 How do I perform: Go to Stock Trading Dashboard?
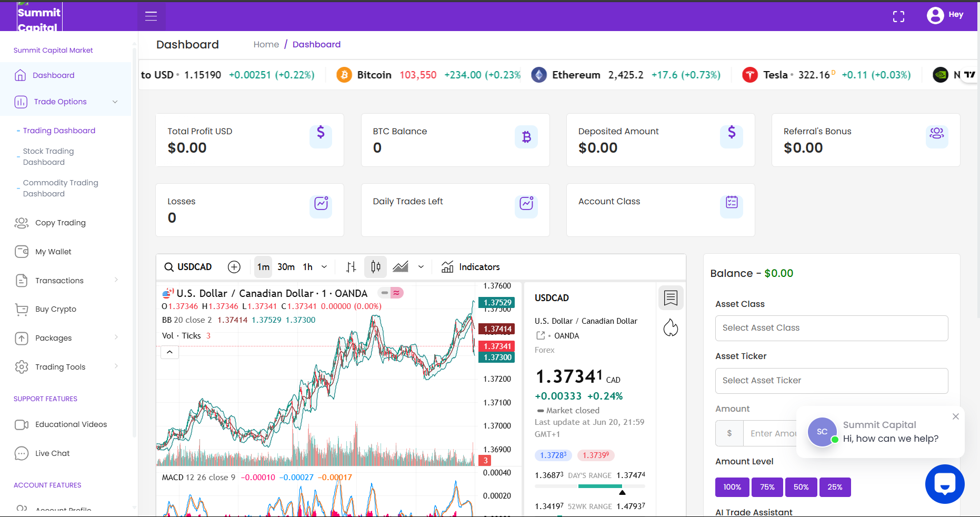48,156
